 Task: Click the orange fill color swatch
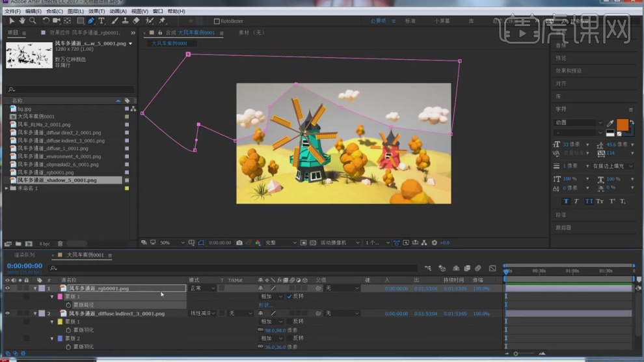pos(623,124)
